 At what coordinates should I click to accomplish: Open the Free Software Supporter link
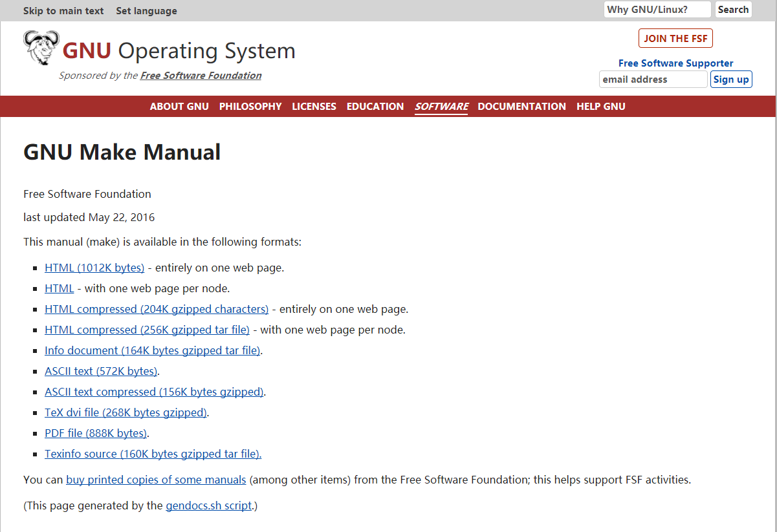[x=675, y=63]
